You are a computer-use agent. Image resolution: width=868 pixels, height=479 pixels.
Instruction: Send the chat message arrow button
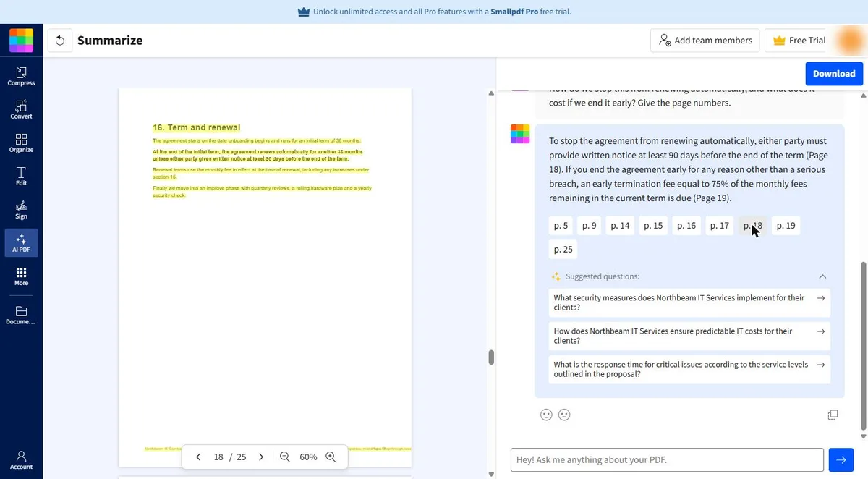tap(841, 459)
